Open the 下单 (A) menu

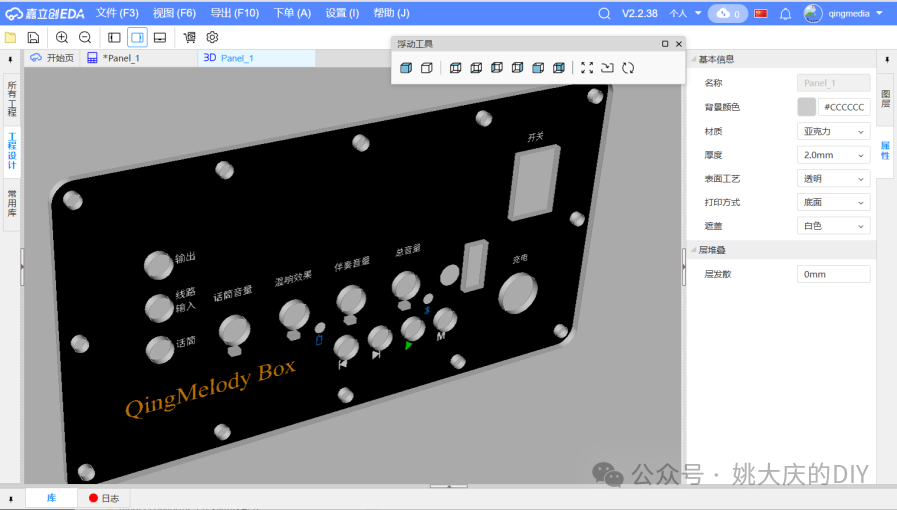[292, 13]
